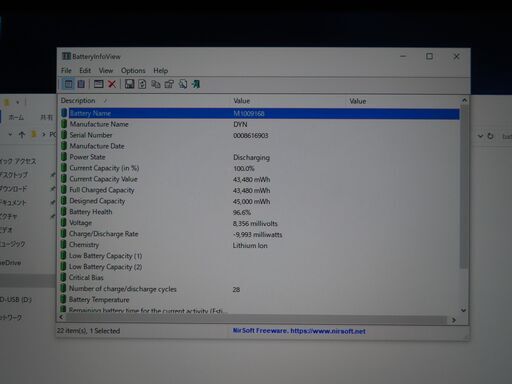This screenshot has width=512, height=384.
Task: Select the Chemistry row label
Action: pos(84,245)
